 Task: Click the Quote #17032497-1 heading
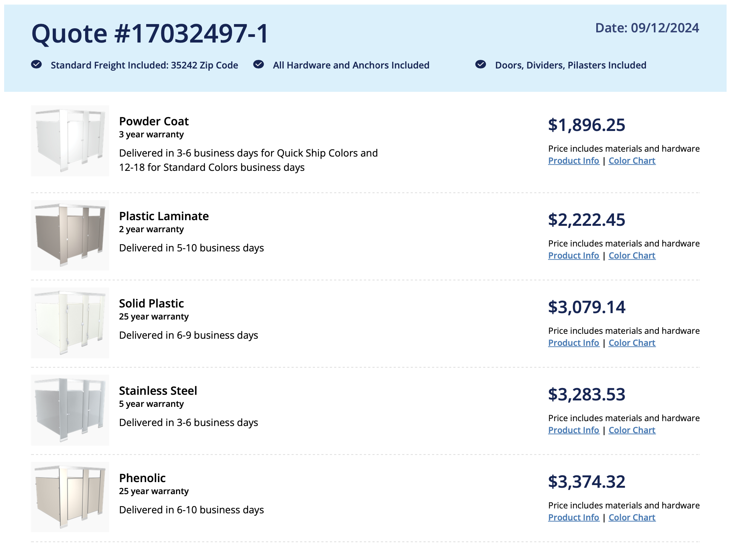150,33
